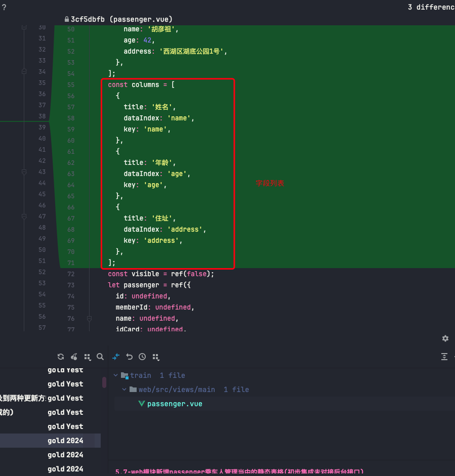Click the Cherry-pick icon in the log toolbar
The height and width of the screenshot is (476, 455).
74,357
